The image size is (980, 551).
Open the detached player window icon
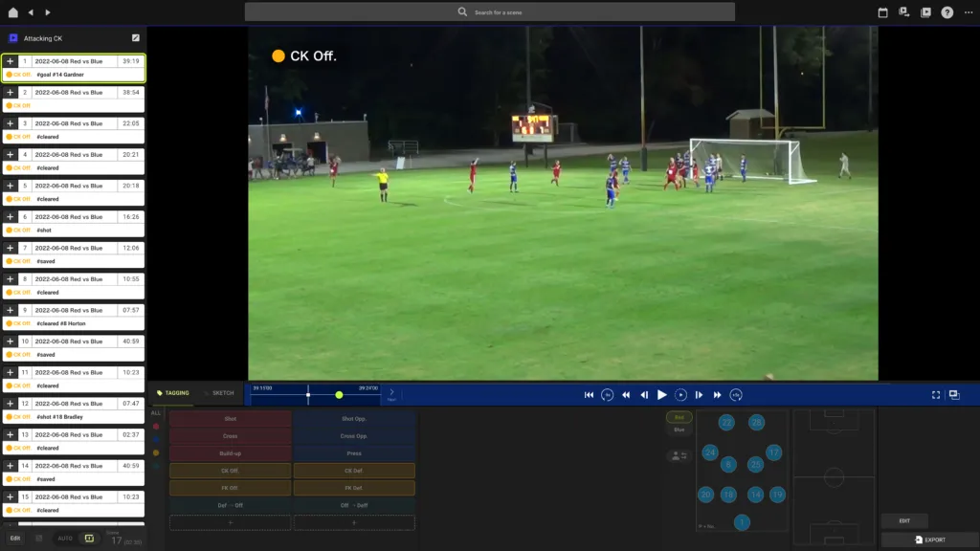point(954,395)
